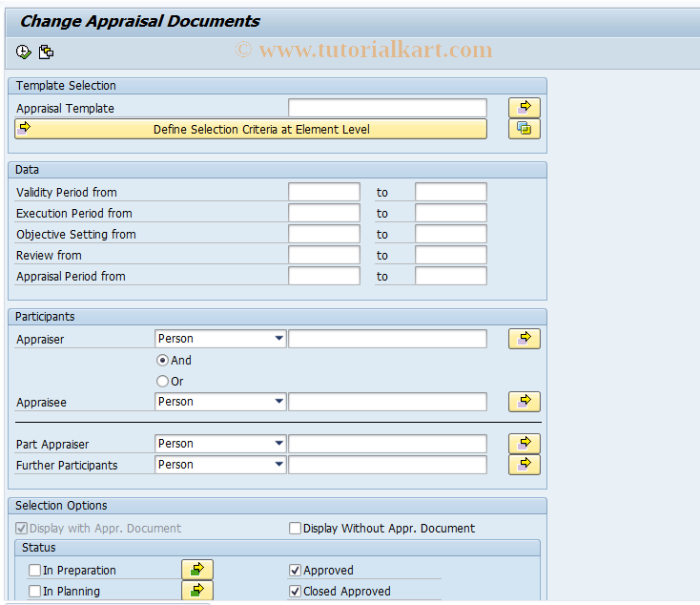The image size is (700, 605).
Task: Open multiple selection arrow for Appraisee
Action: [525, 402]
